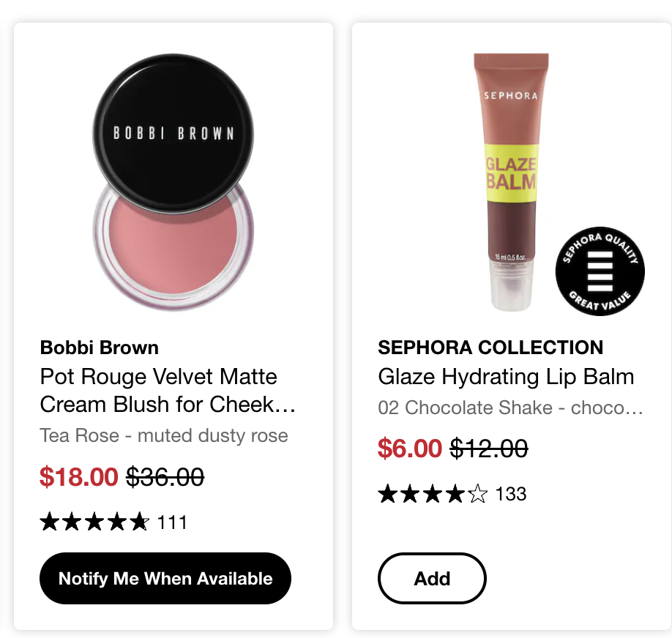The image size is (672, 638).
Task: Click the Tea Rose shade description
Action: (x=164, y=435)
